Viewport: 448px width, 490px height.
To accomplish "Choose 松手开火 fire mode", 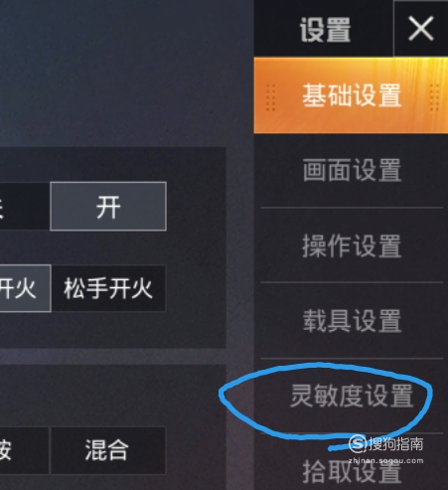I will (108, 288).
